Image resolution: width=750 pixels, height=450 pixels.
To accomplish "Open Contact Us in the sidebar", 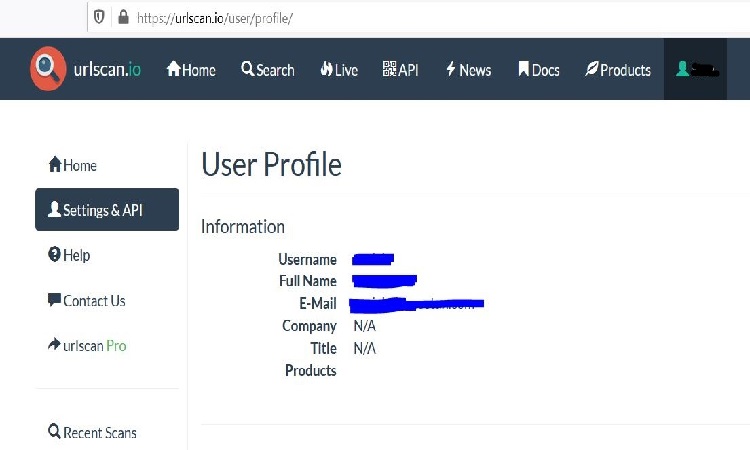I will tap(87, 301).
